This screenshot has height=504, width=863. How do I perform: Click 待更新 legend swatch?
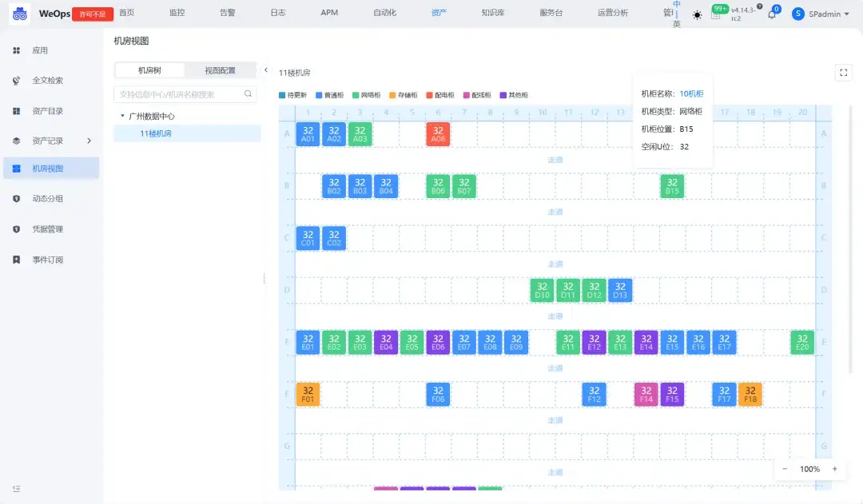[x=282, y=95]
